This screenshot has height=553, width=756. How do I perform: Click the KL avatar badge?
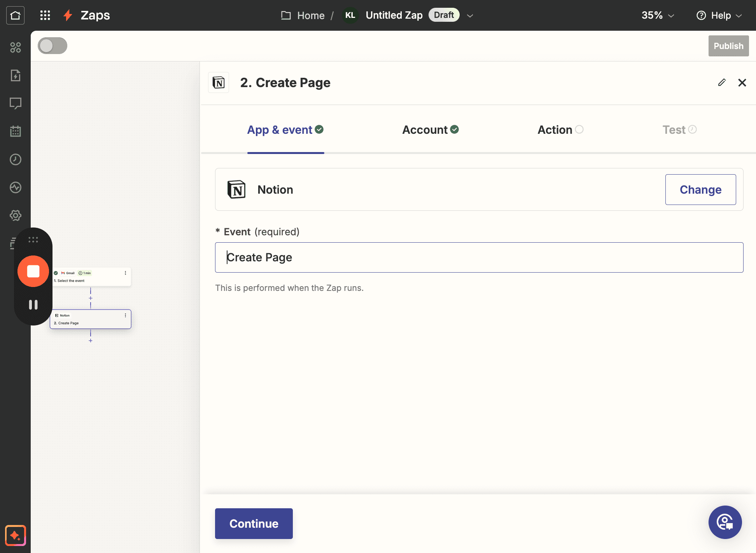[350, 15]
